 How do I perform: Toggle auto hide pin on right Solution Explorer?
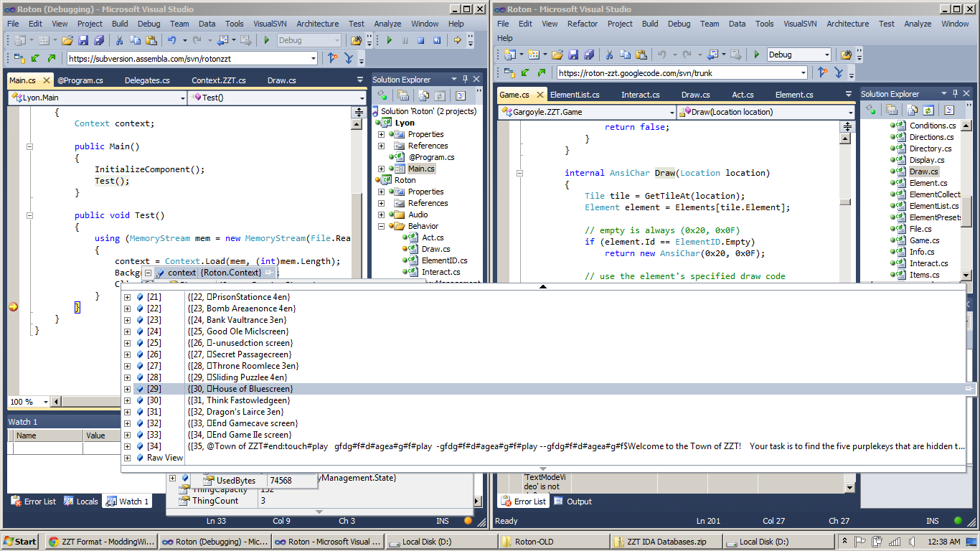(955, 94)
